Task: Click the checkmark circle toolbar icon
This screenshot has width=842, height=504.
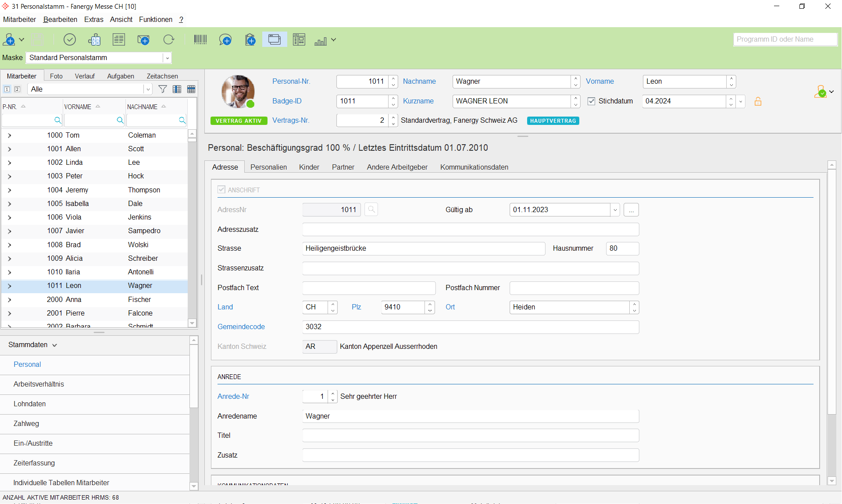Action: [x=70, y=40]
